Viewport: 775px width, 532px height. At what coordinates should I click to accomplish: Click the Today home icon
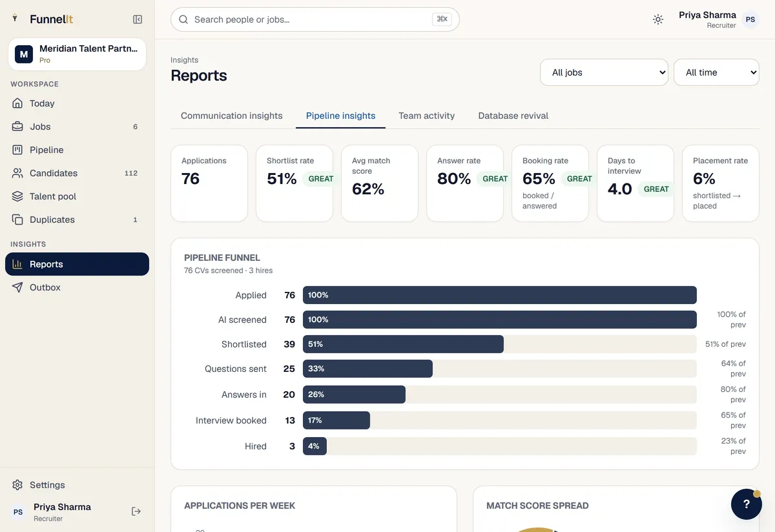click(17, 103)
